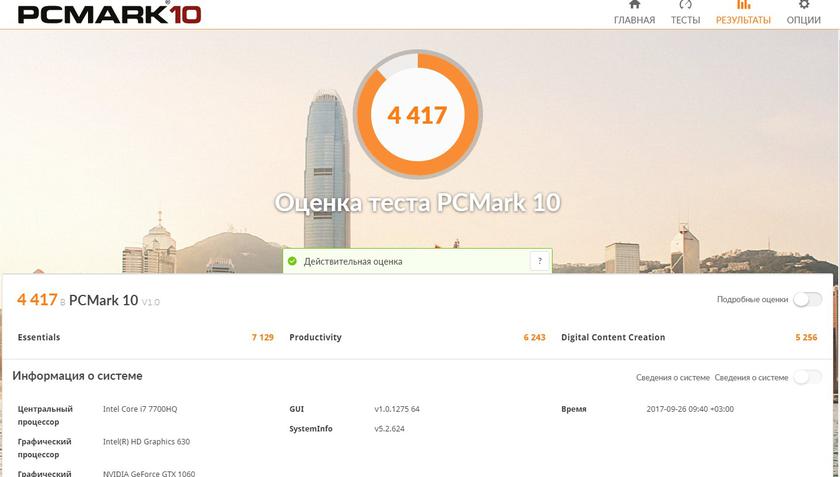Click the PCMark 10 logo

[x=109, y=14]
